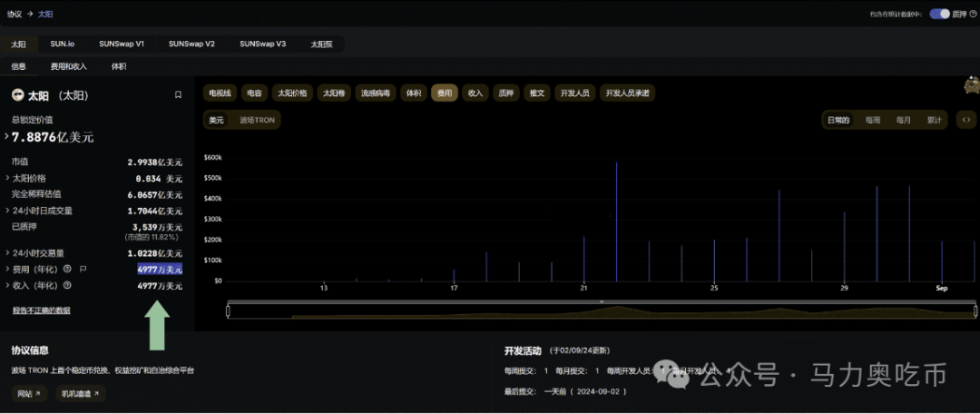Expand the 太阳价格 row
This screenshot has width=980, height=414.
[7, 178]
